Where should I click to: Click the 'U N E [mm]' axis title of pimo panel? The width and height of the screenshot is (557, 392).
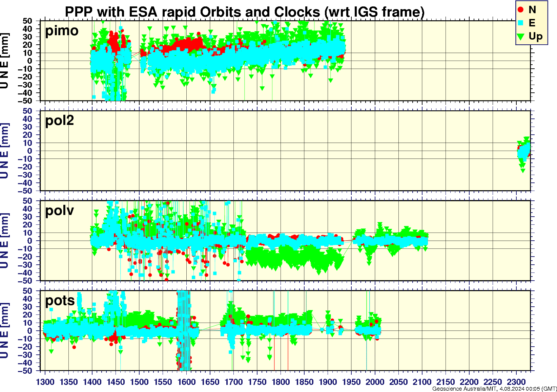pyautogui.click(x=4, y=61)
